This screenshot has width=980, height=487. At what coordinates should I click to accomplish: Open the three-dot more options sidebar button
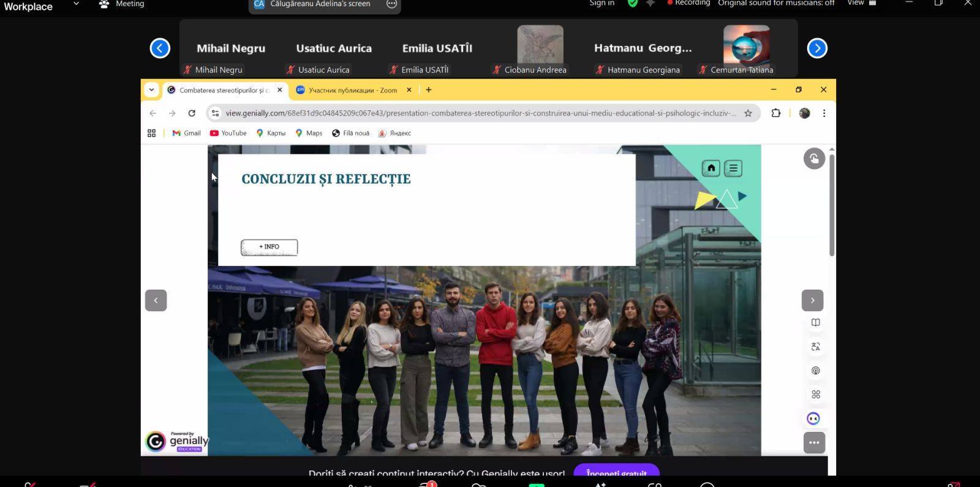tap(814, 442)
